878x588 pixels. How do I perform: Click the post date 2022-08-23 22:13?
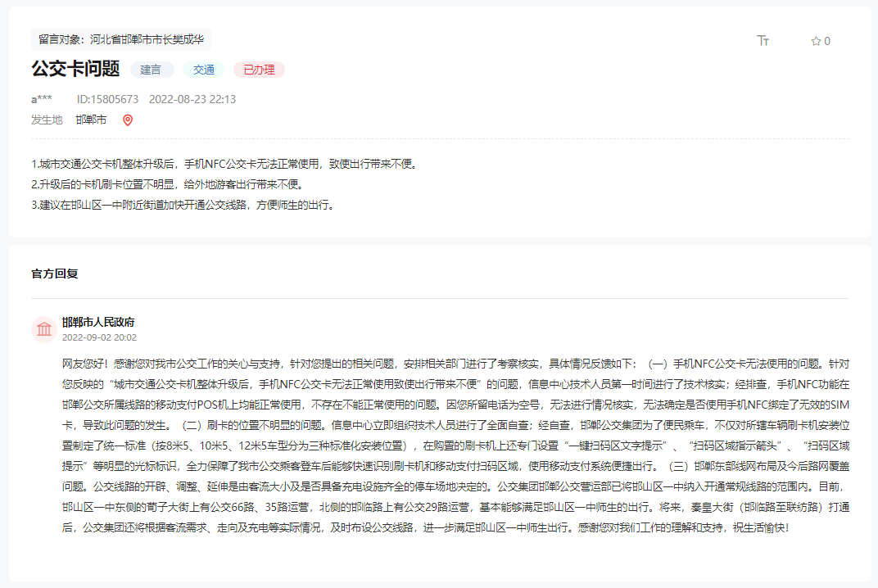192,99
